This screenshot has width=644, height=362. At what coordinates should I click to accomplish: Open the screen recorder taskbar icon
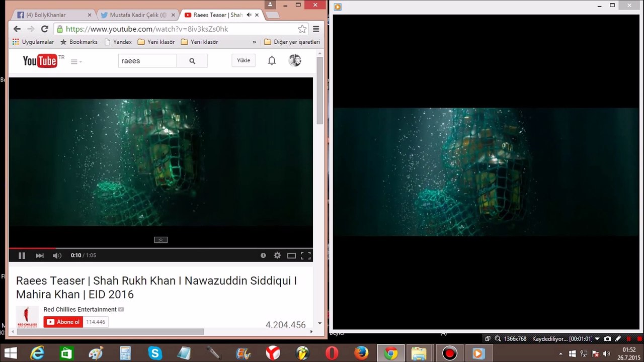(x=449, y=353)
